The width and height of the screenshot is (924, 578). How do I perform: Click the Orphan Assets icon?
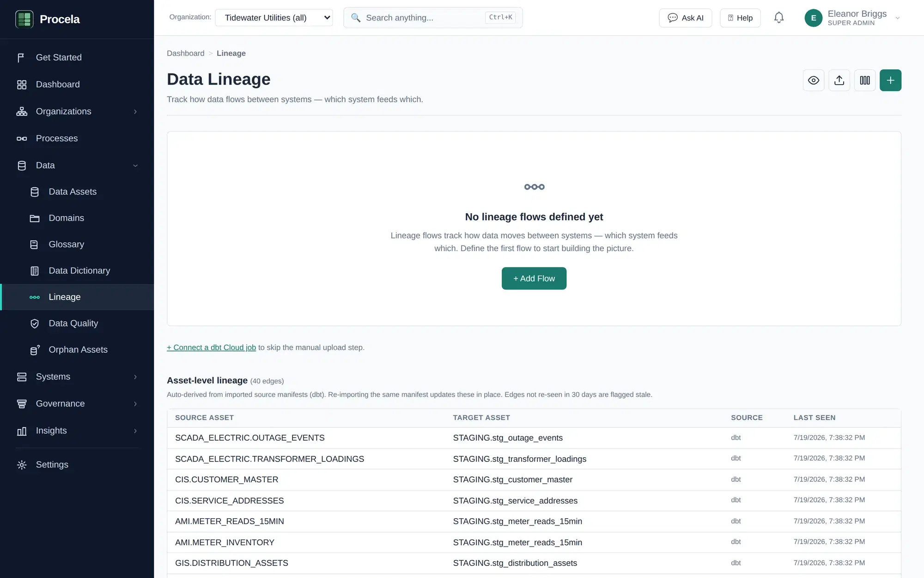tap(35, 350)
